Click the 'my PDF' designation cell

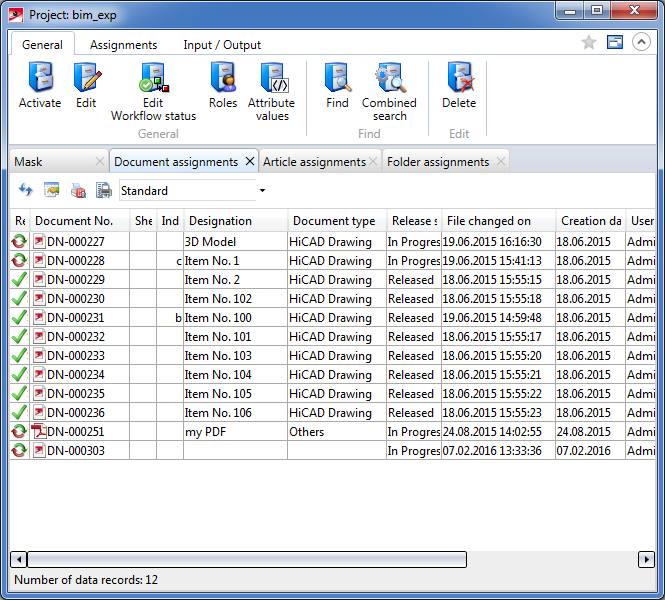[x=235, y=432]
